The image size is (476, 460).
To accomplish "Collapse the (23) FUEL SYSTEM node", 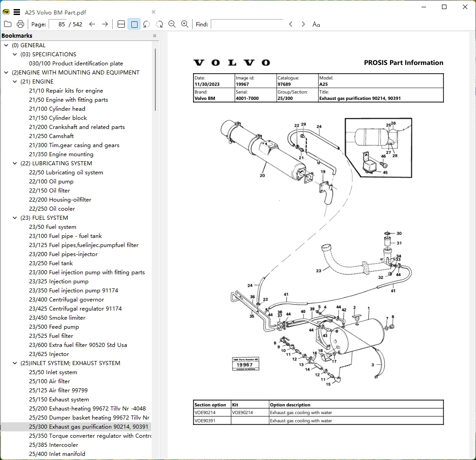I will (15, 218).
